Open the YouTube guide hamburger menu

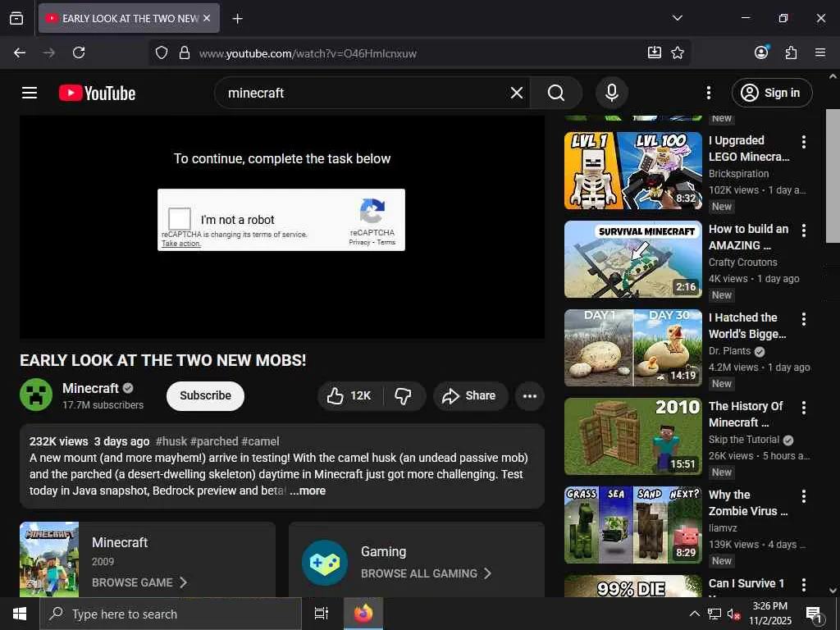[x=30, y=93]
